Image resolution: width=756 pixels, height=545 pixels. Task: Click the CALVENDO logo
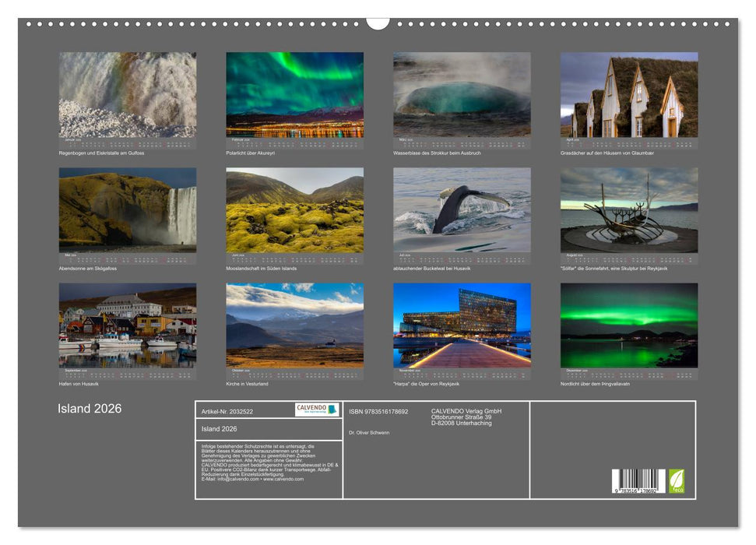pyautogui.click(x=317, y=410)
